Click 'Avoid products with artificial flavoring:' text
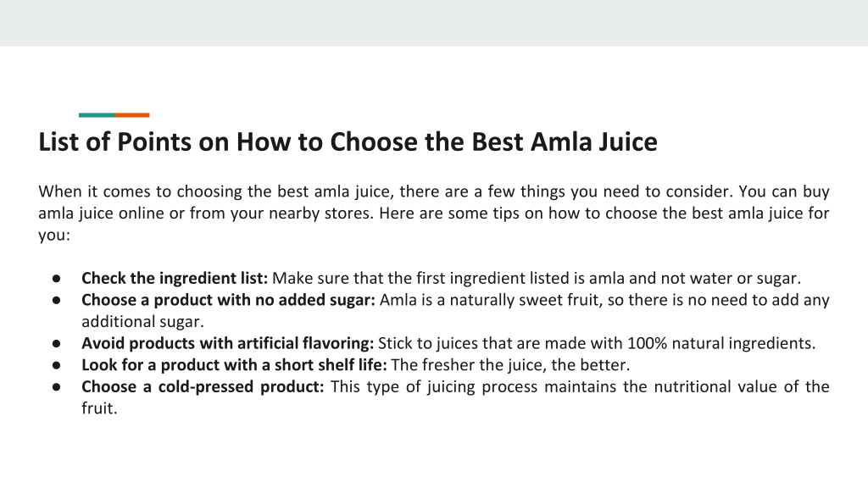This screenshot has height=488, width=868. (227, 343)
